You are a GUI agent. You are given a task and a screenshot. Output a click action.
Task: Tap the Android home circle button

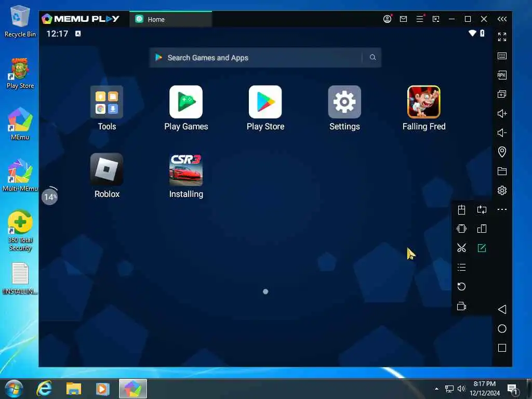502,328
